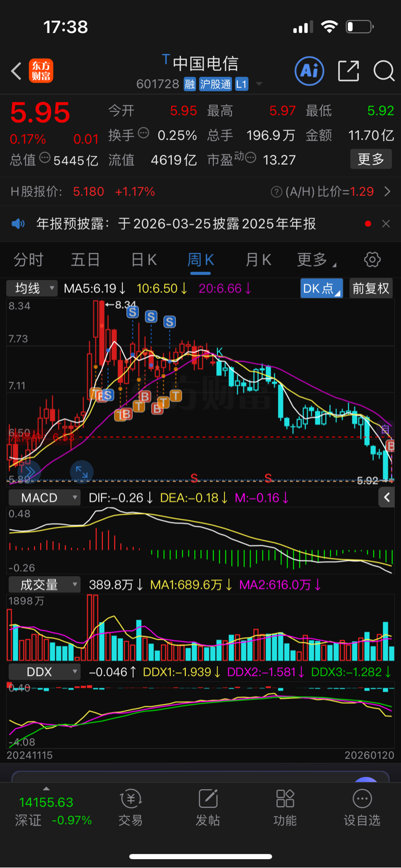This screenshot has height=868, width=401.
Task: Tap the 市盈 value 13.27
Action: point(279,160)
